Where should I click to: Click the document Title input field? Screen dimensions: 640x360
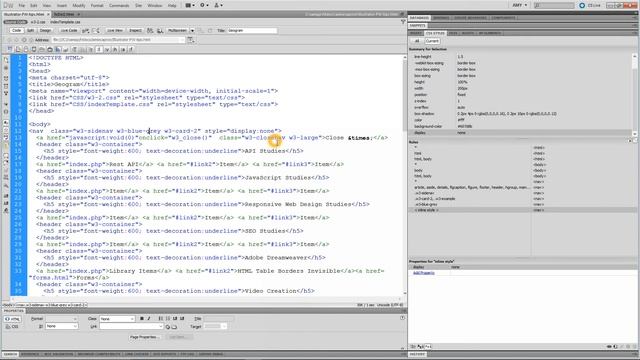click(x=252, y=31)
